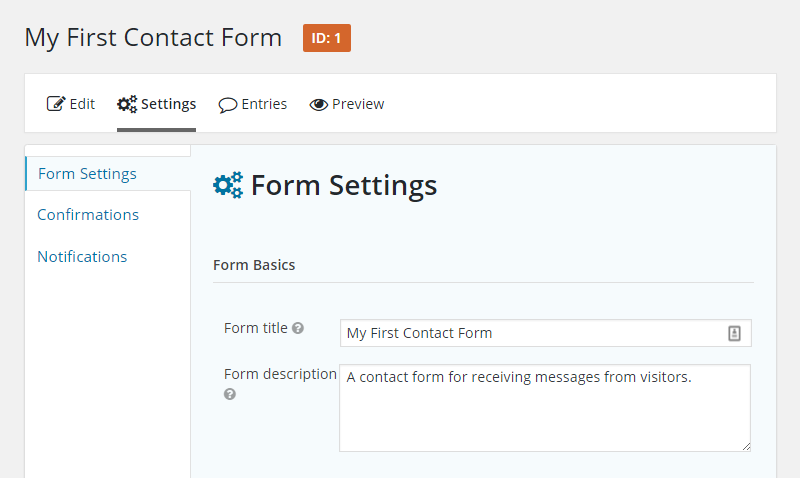Go to Confirmations settings
The width and height of the screenshot is (800, 478).
click(x=88, y=215)
